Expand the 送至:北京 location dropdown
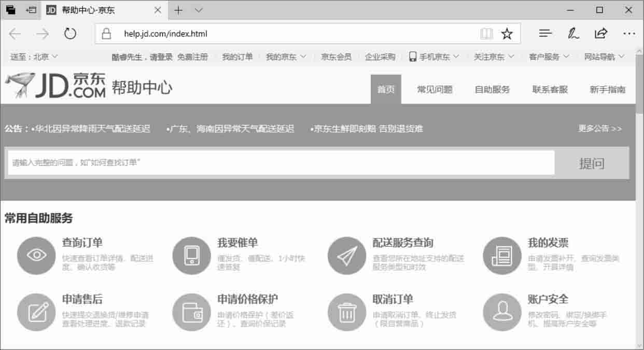 coord(34,57)
